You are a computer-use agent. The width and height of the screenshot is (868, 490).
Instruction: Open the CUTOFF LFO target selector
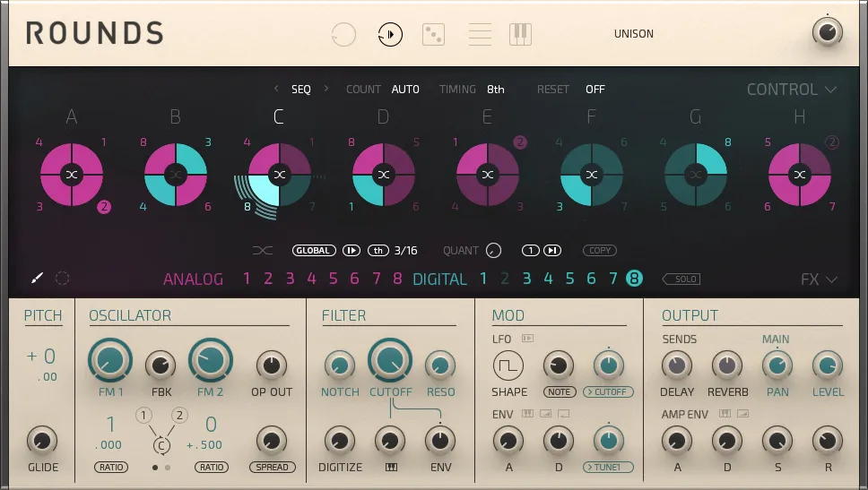[608, 392]
